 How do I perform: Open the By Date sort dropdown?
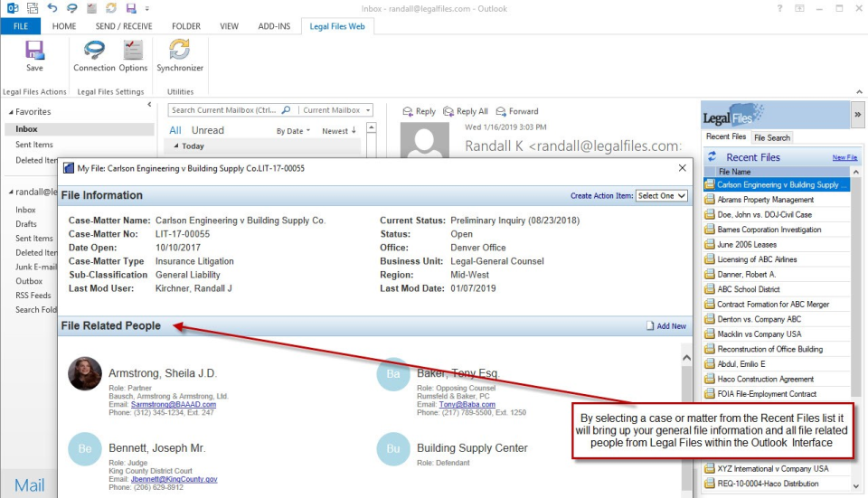click(x=293, y=131)
